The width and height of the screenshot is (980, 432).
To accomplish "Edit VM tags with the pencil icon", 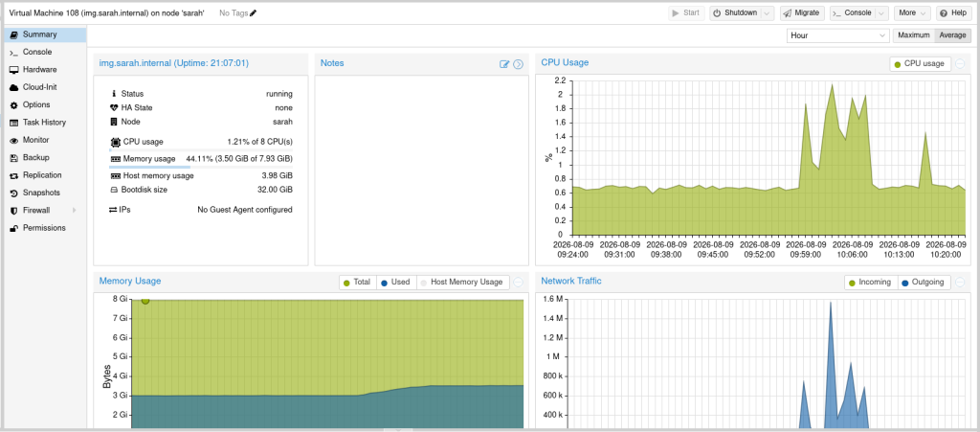I will coord(253,13).
